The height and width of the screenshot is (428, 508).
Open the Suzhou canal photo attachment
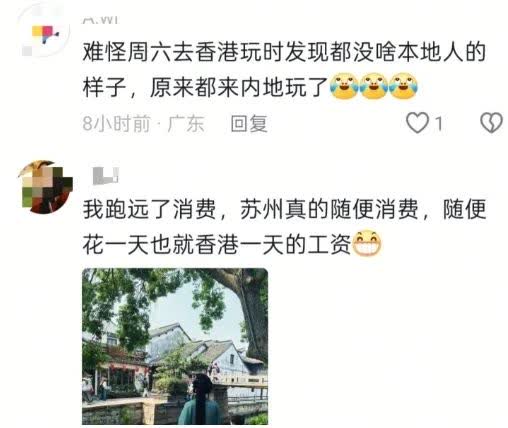coord(175,346)
